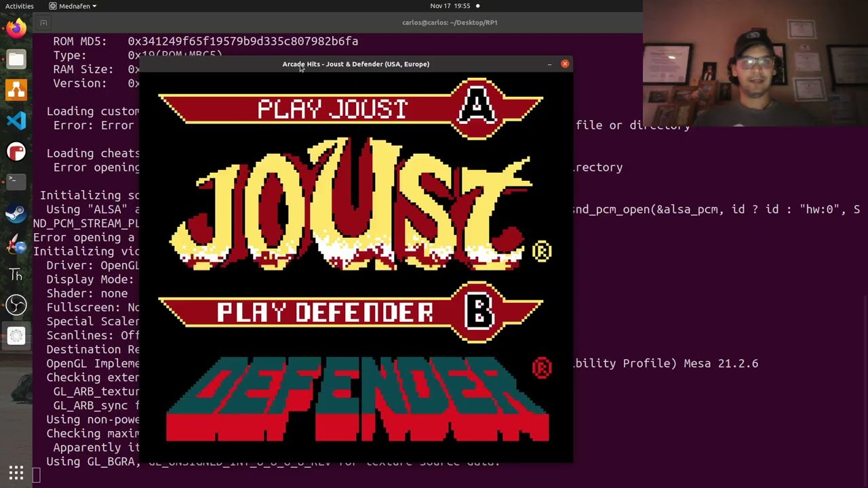Switch to Terminal via the dock icon
Screen dimensions: 868x488
point(16,182)
